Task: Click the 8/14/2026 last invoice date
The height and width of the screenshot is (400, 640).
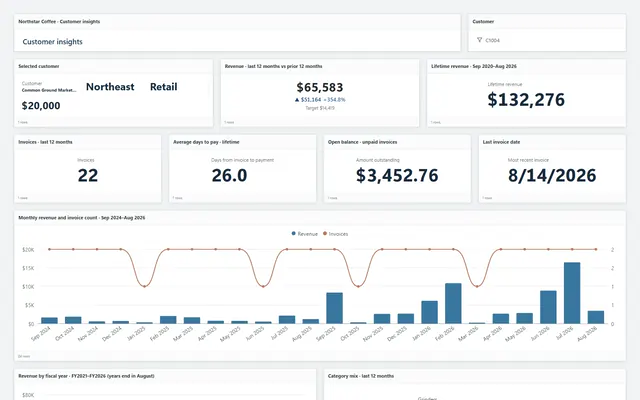Action: click(x=552, y=176)
